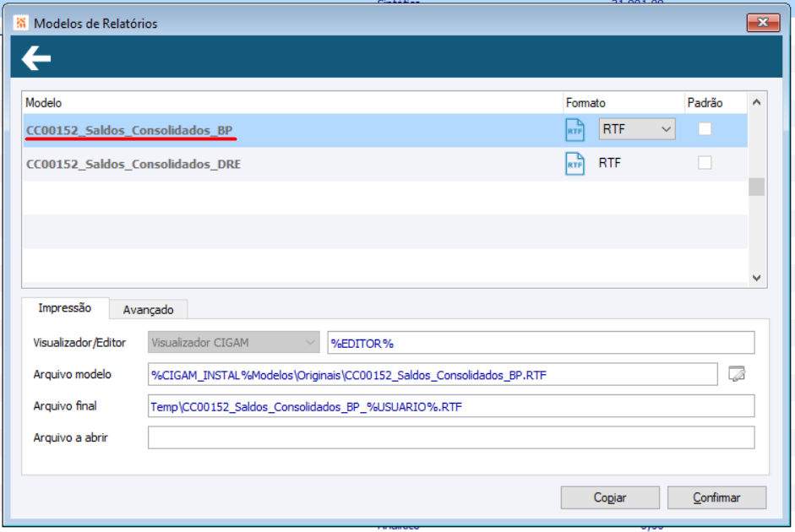Check Padrão for CC00152_Saldos_Consolidados_DRE
The image size is (795, 532).
click(705, 163)
